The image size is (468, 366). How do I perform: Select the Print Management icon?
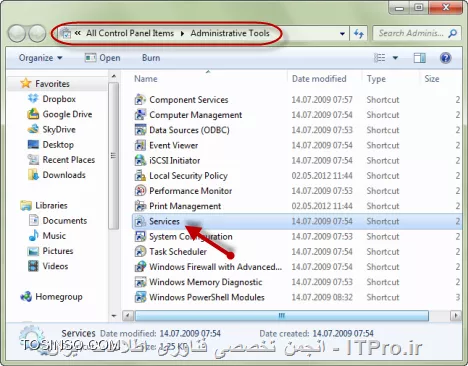coord(140,206)
